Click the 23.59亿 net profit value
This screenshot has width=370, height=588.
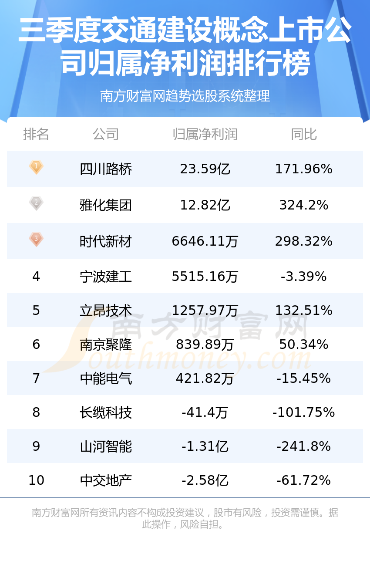[205, 169]
